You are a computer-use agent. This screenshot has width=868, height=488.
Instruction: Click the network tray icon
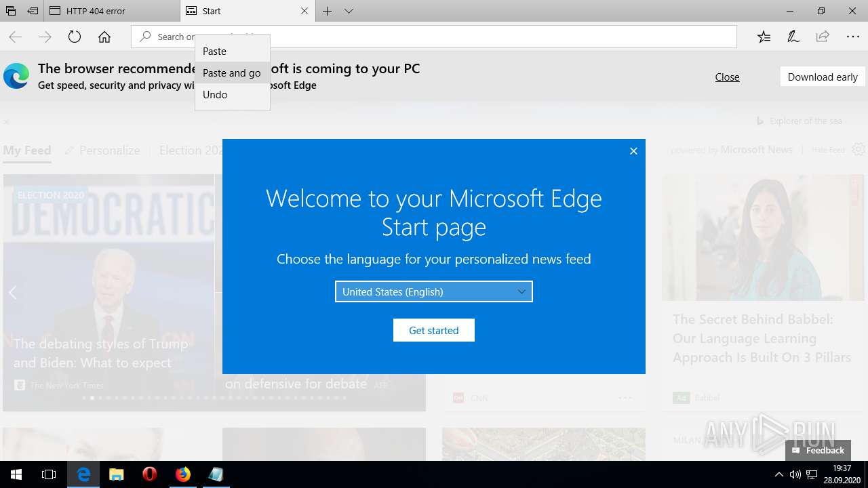click(811, 474)
